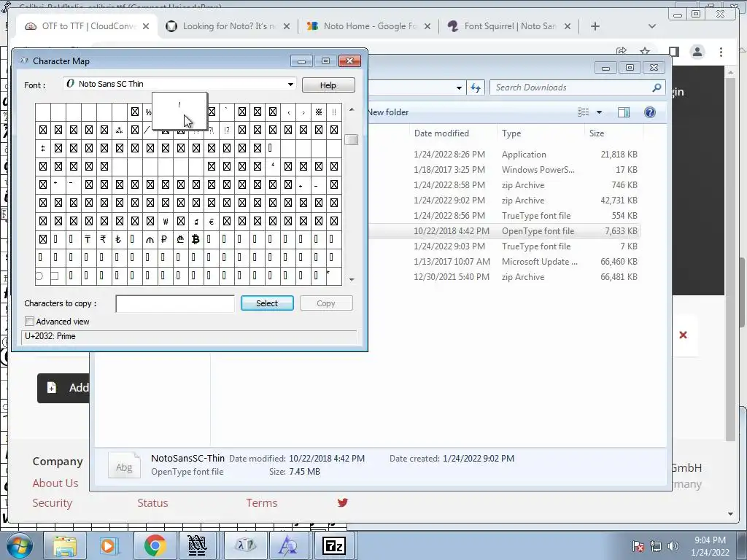Expand the Explorer address bar history dropdown
747x560 pixels.
[459, 87]
